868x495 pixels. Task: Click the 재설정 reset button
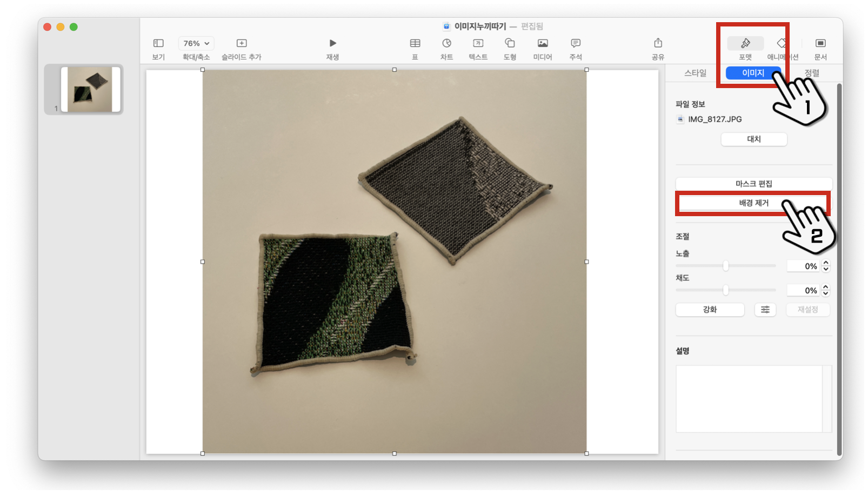pos(808,310)
